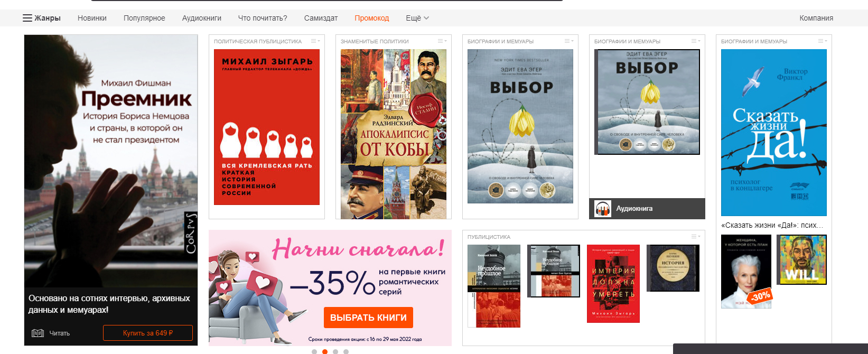
Task: Expand the Ещё dropdown menu
Action: coord(417,18)
